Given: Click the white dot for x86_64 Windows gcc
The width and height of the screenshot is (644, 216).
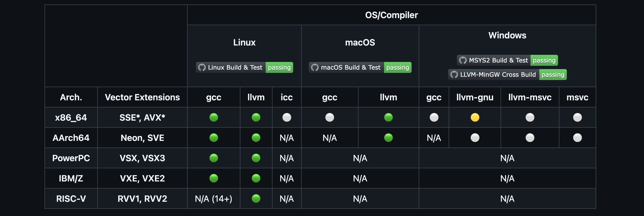Looking at the screenshot, I should click(x=434, y=117).
